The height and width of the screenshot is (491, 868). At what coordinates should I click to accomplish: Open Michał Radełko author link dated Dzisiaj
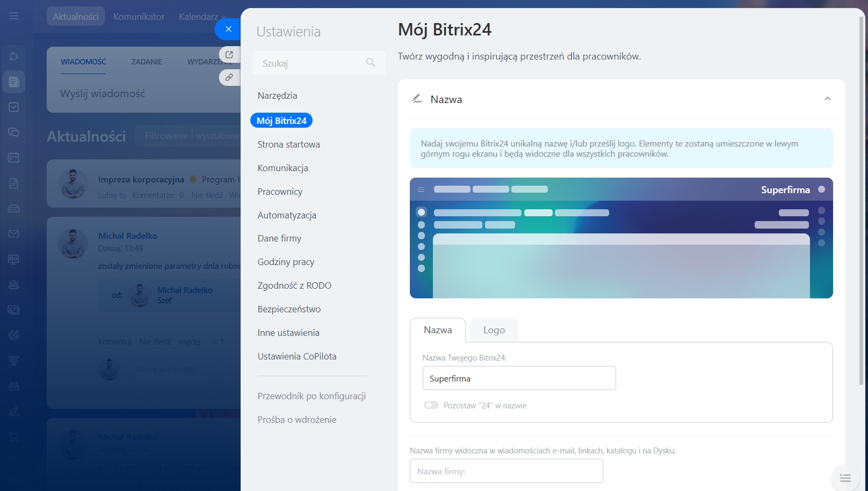click(x=128, y=236)
